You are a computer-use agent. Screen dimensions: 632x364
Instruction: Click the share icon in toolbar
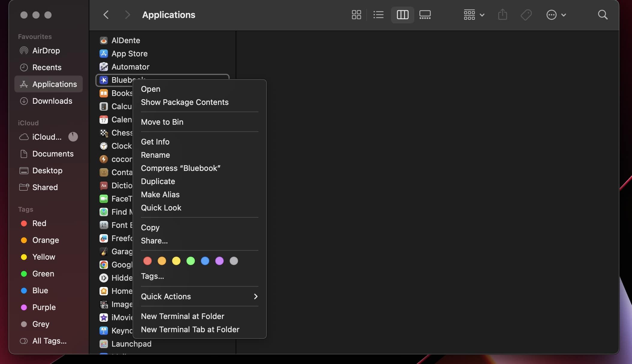click(x=503, y=15)
